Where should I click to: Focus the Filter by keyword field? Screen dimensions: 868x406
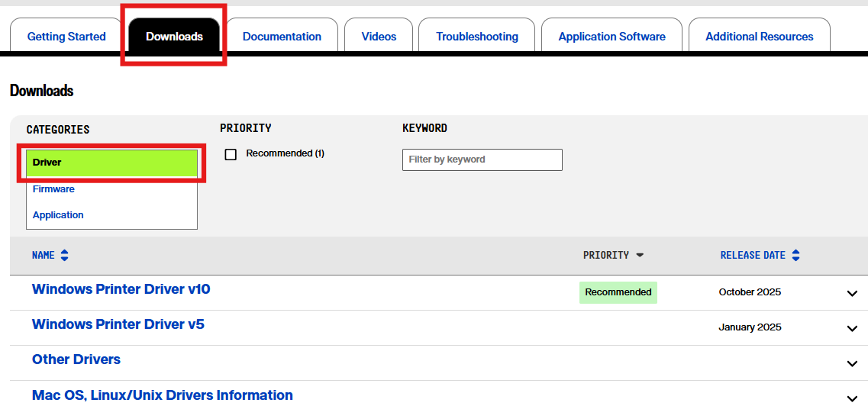[x=482, y=159]
